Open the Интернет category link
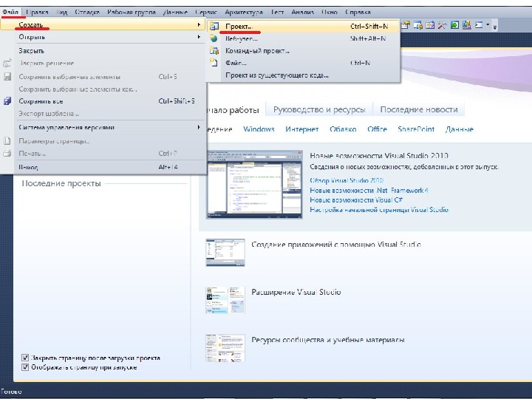The width and height of the screenshot is (532, 399). 302,129
